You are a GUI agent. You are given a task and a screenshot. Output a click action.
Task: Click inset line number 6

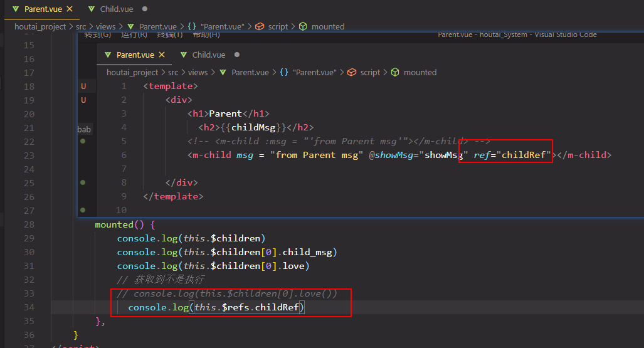point(124,155)
